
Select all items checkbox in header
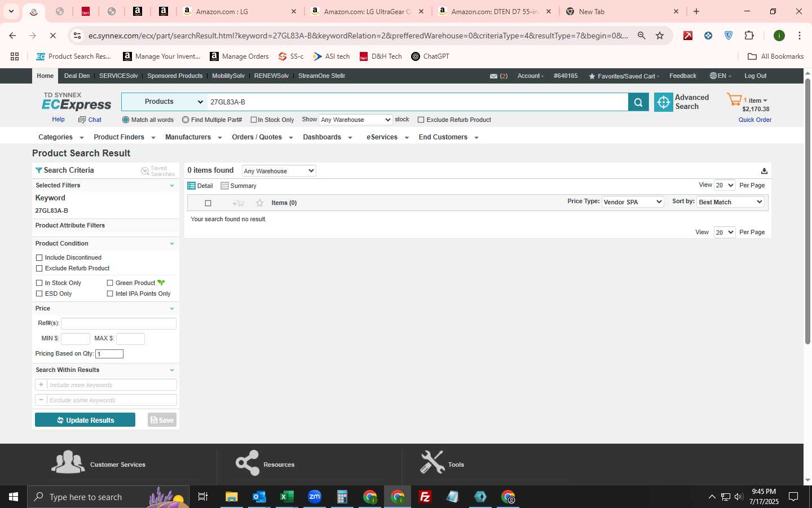208,203
